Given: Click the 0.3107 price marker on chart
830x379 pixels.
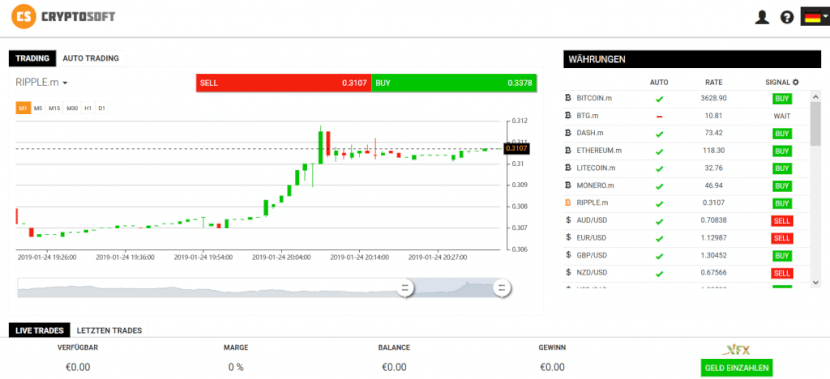Looking at the screenshot, I should click(x=517, y=149).
